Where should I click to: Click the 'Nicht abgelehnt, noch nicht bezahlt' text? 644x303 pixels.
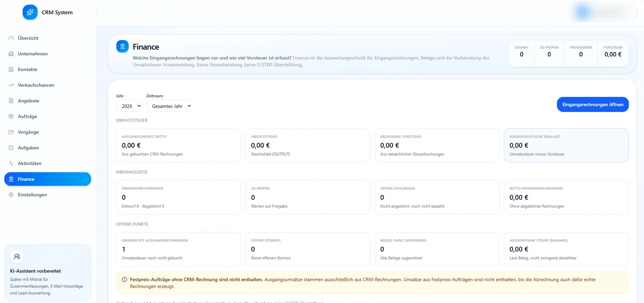[x=412, y=206]
